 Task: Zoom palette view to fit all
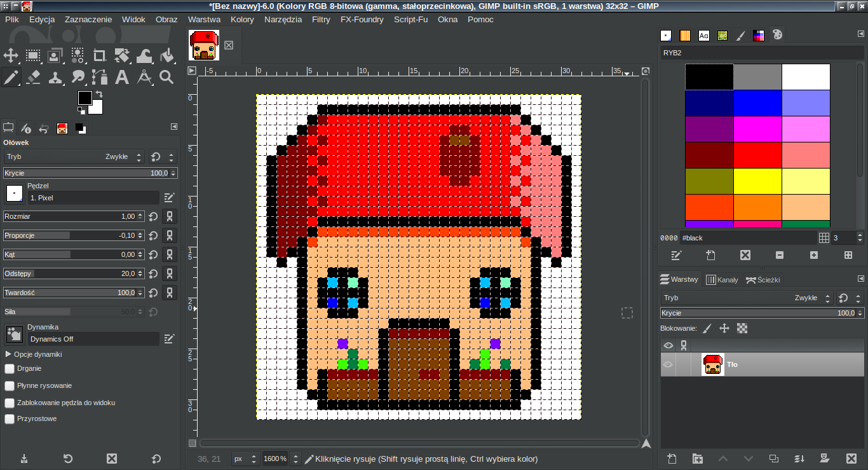(848, 255)
